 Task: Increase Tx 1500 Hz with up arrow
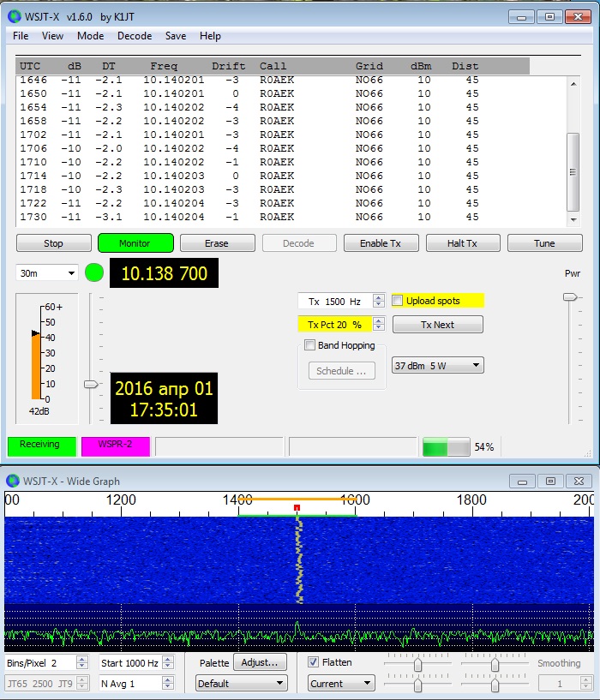(378, 297)
